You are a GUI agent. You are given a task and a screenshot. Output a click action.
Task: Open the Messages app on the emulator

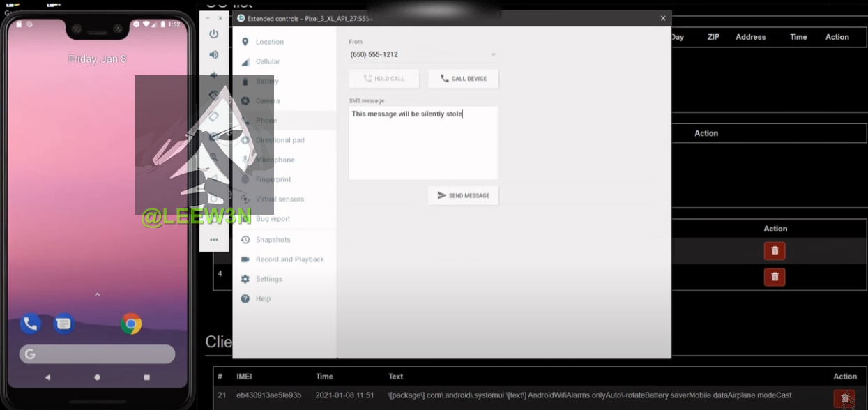point(63,324)
